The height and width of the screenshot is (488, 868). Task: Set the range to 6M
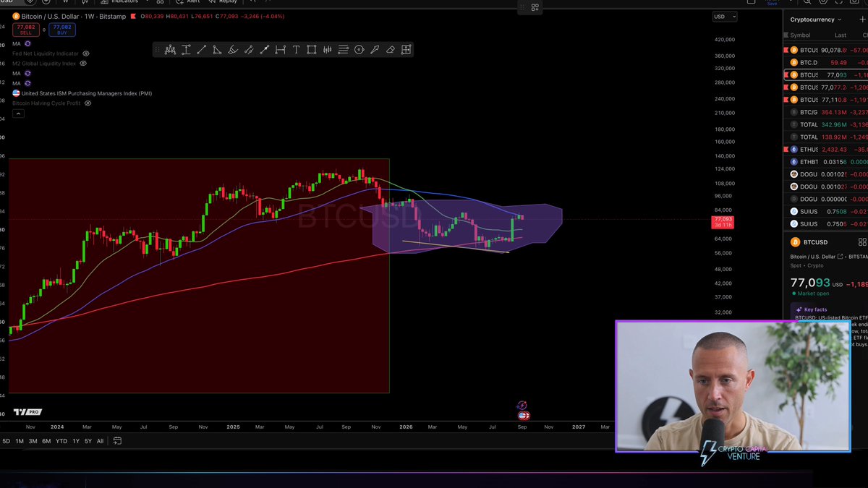click(x=46, y=441)
